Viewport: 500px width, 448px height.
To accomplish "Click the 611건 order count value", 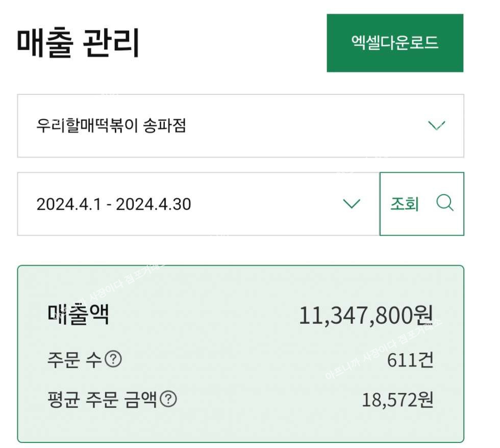I will coord(410,360).
